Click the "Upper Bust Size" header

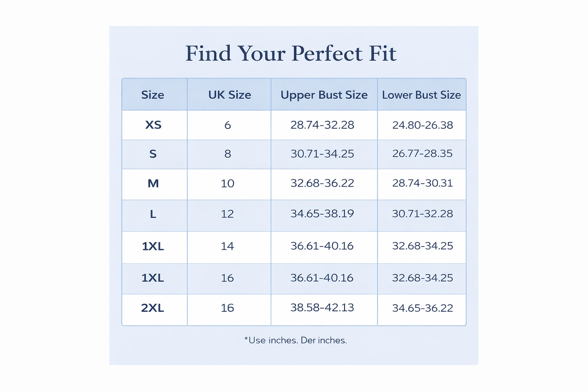[324, 95]
